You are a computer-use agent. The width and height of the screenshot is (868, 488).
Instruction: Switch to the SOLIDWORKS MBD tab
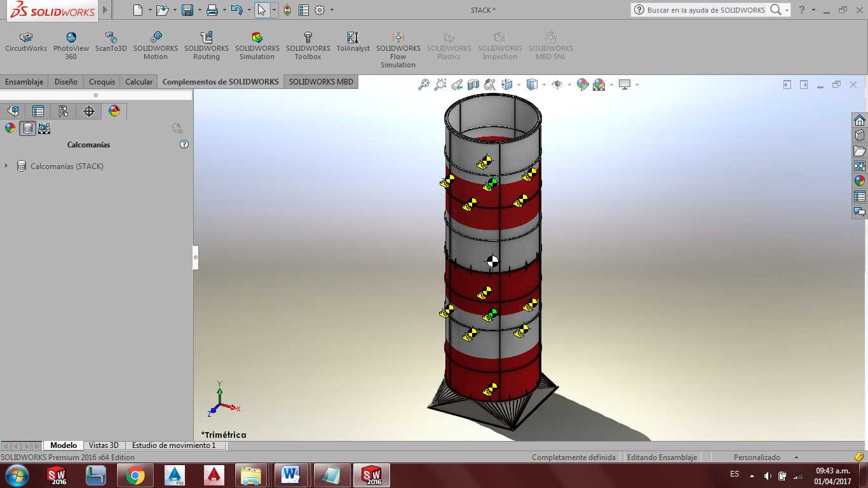(x=321, y=82)
